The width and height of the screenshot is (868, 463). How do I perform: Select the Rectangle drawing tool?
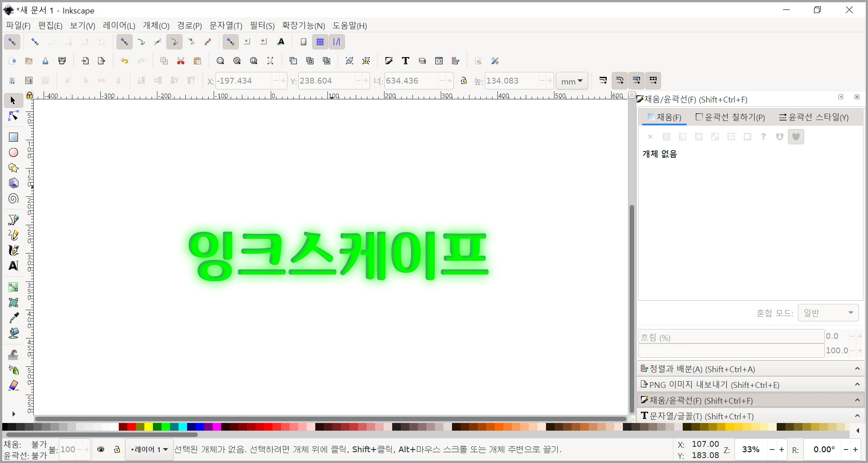tap(13, 137)
